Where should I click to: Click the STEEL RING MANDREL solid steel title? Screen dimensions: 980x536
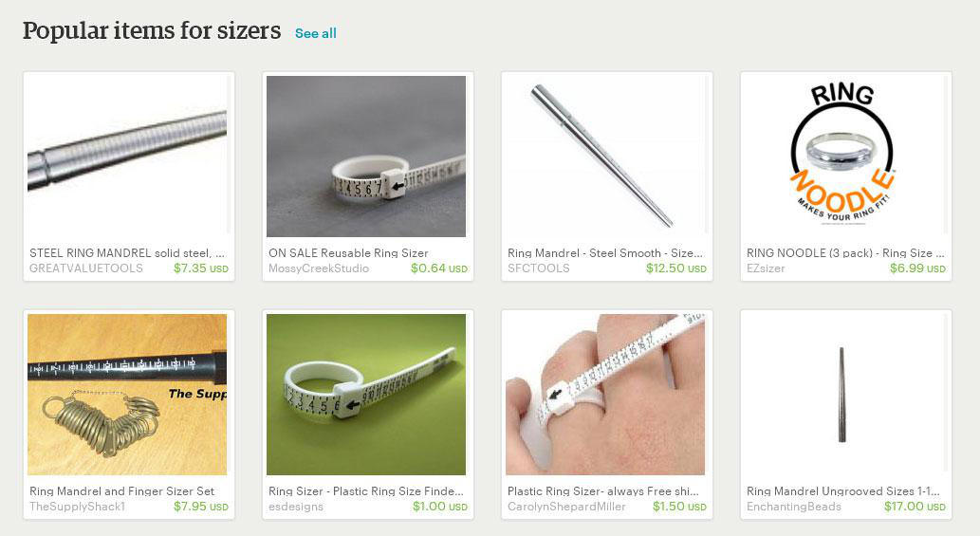[x=127, y=253]
